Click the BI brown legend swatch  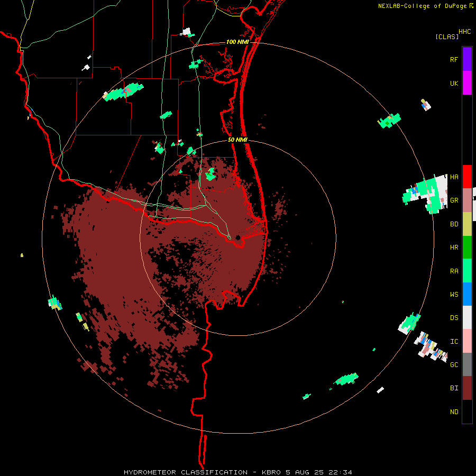[x=467, y=388]
